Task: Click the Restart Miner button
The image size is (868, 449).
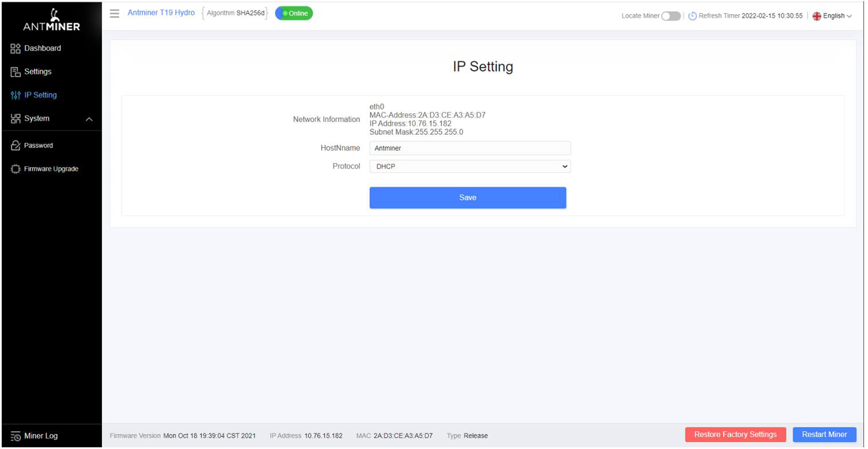Action: pyautogui.click(x=824, y=435)
